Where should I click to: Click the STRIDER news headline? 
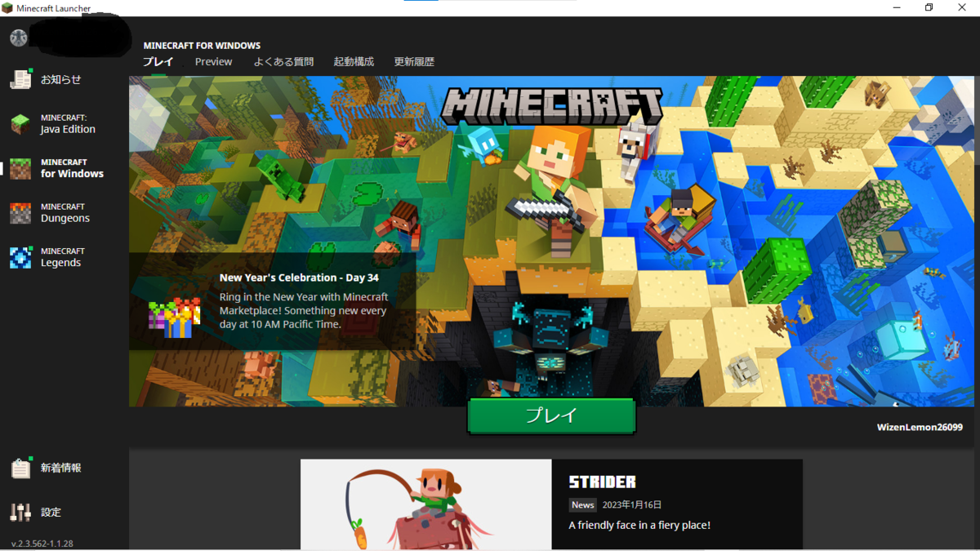click(x=603, y=482)
